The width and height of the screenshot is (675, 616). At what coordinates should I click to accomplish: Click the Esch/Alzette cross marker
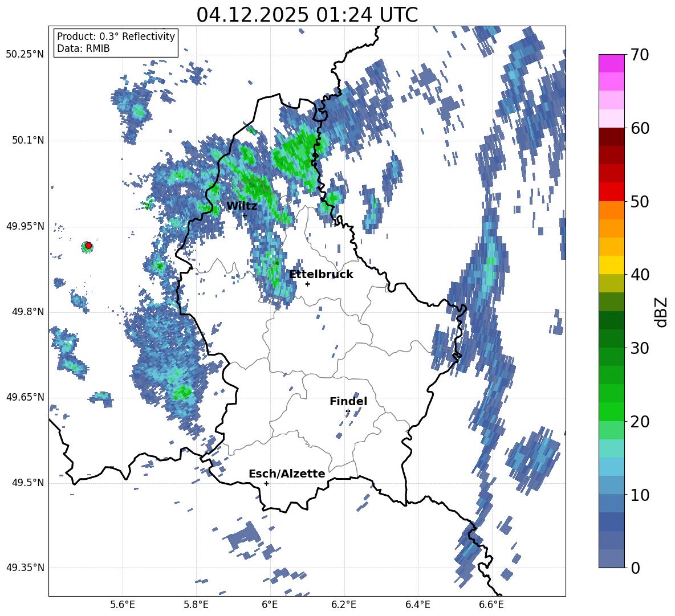[x=266, y=483]
